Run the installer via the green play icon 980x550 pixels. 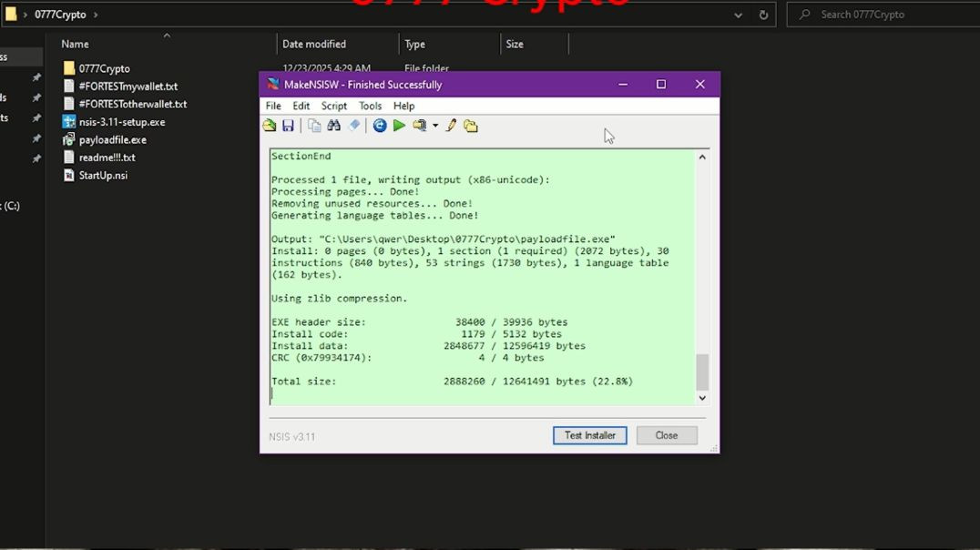point(400,126)
